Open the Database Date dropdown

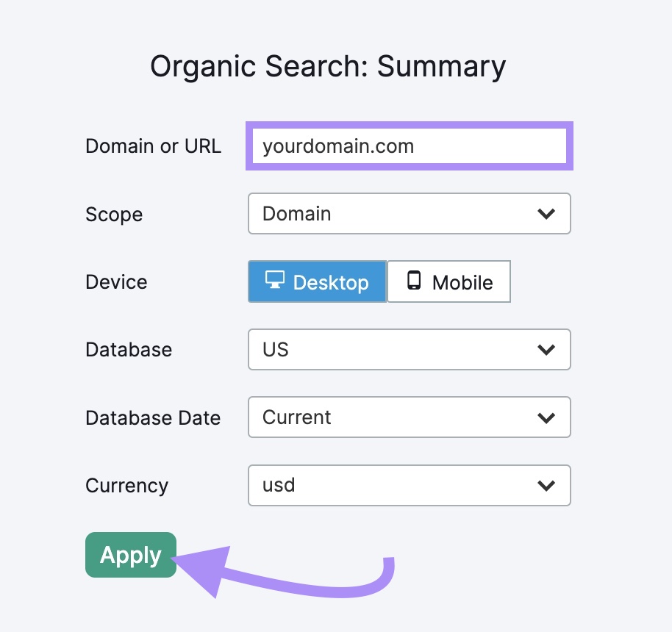pyautogui.click(x=409, y=417)
